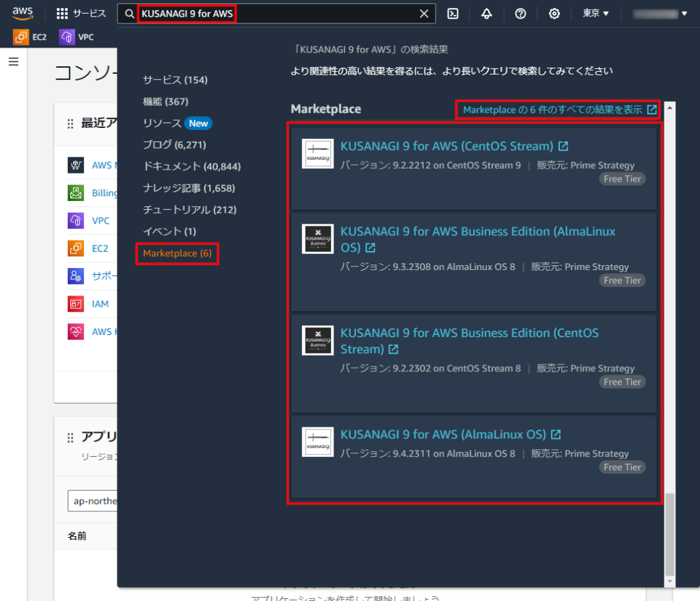Viewport: 700px width, 601px height.
Task: Open KUSANAGI 9 Business Edition (CentOS Stream) link
Action: point(469,340)
